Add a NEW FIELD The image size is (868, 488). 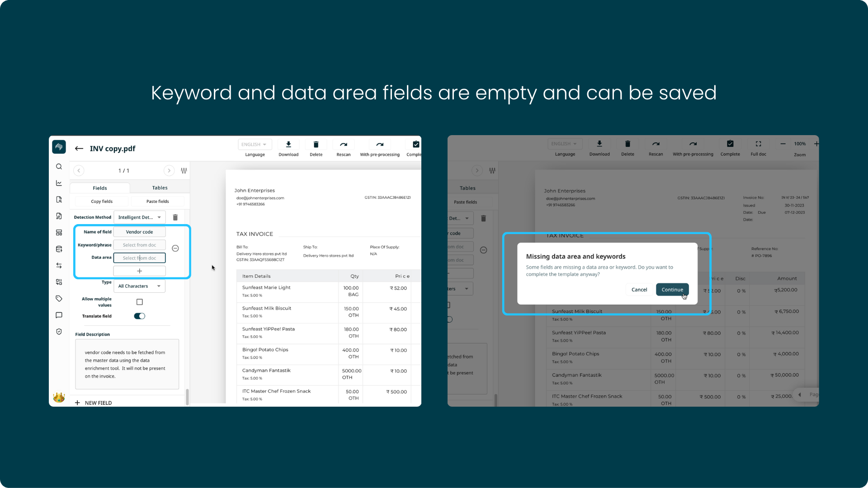coord(94,403)
